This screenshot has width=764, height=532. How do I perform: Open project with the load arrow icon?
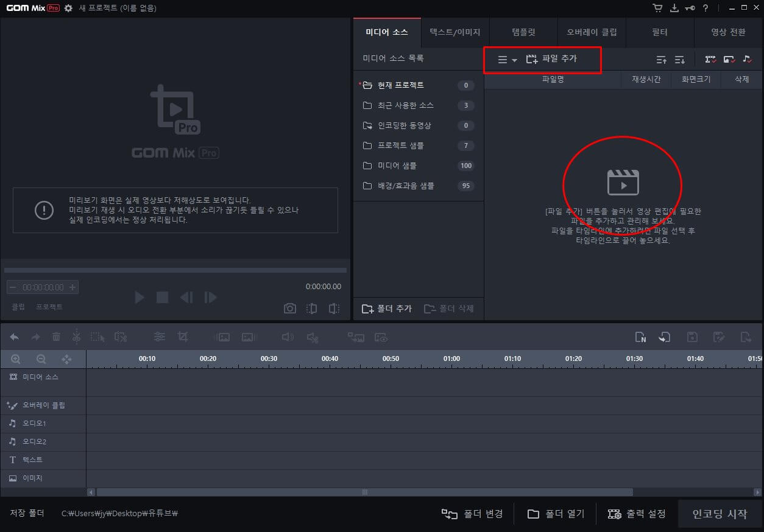(x=665, y=337)
